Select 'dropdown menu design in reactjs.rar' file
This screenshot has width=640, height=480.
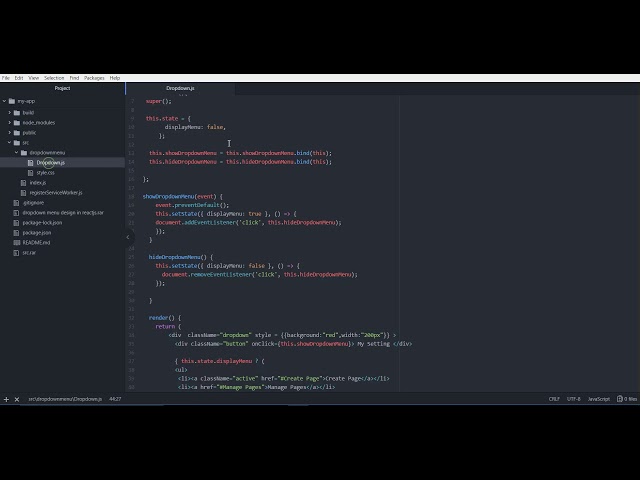click(63, 213)
